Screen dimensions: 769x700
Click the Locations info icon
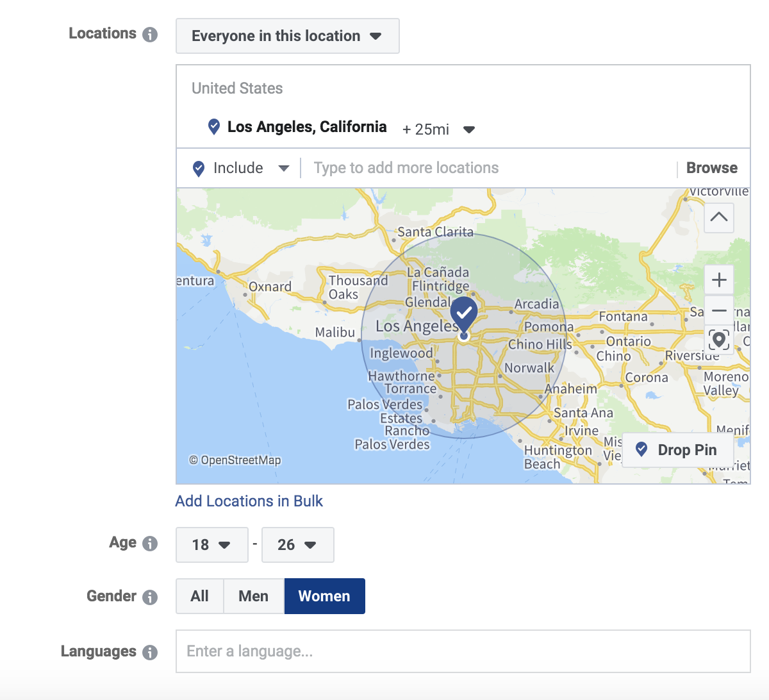pos(150,35)
